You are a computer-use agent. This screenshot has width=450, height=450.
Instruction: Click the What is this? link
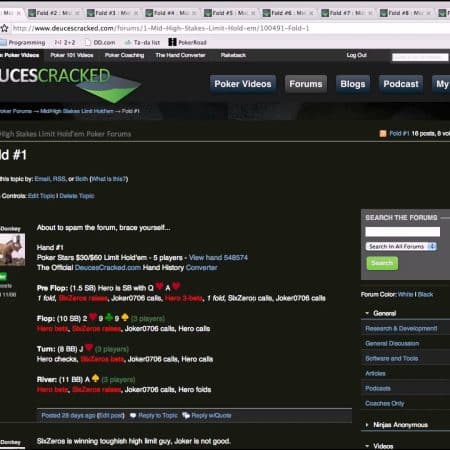[109, 179]
